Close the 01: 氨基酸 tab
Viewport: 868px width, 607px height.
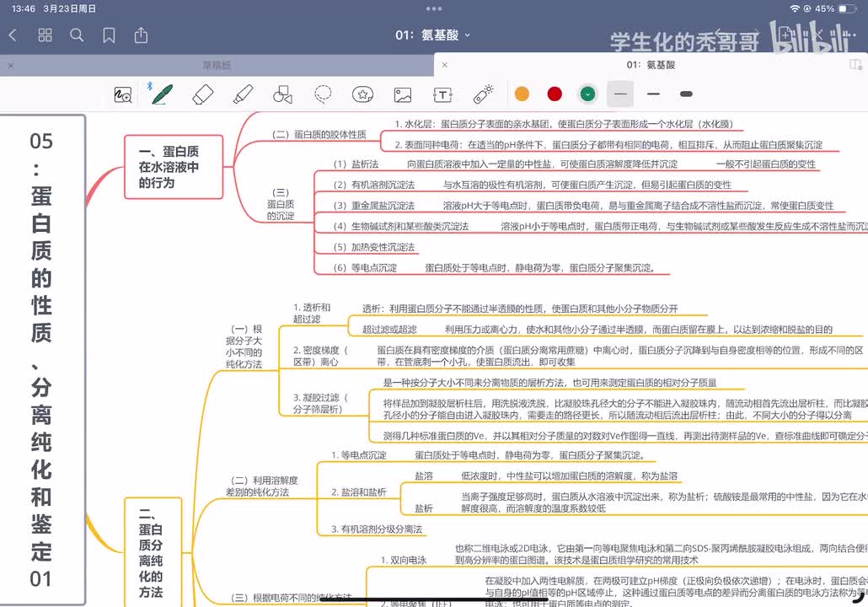444,65
